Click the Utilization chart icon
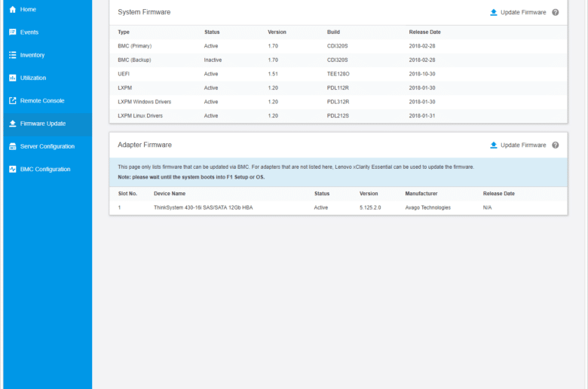 12,78
